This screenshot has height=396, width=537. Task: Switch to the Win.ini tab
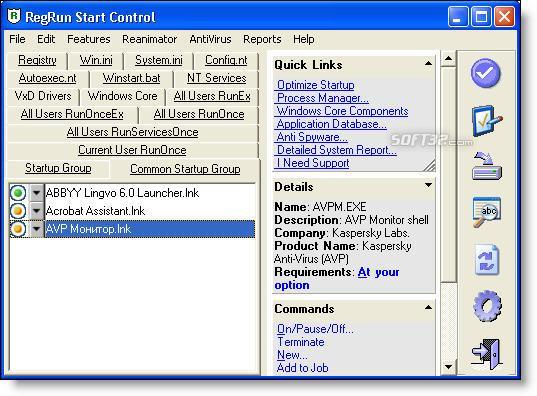[96, 60]
